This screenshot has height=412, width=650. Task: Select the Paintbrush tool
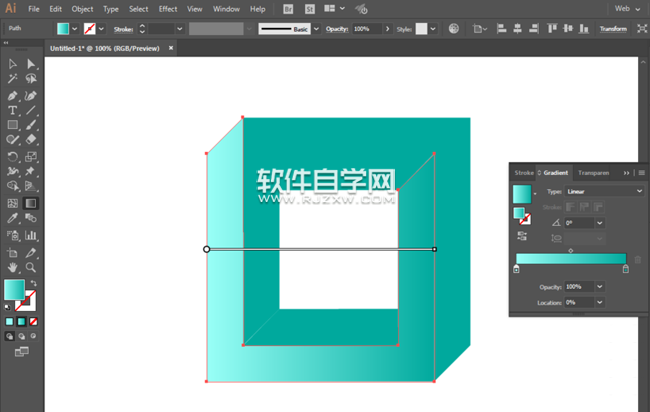pos(31,125)
